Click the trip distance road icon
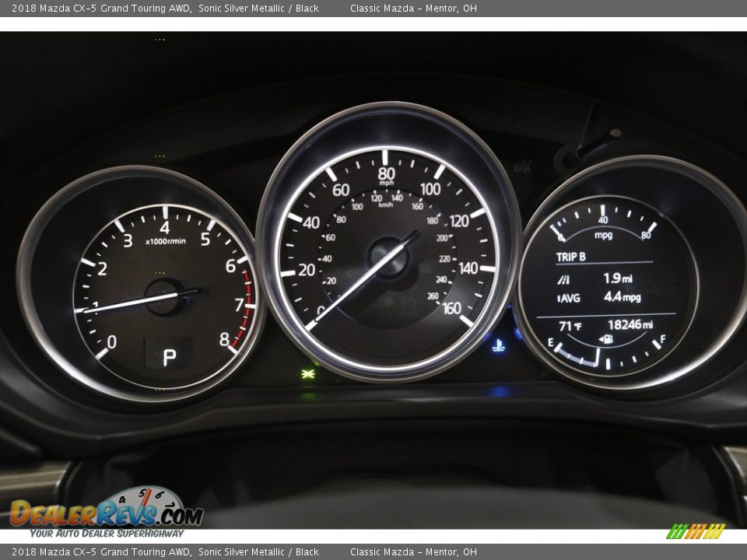 coord(563,278)
